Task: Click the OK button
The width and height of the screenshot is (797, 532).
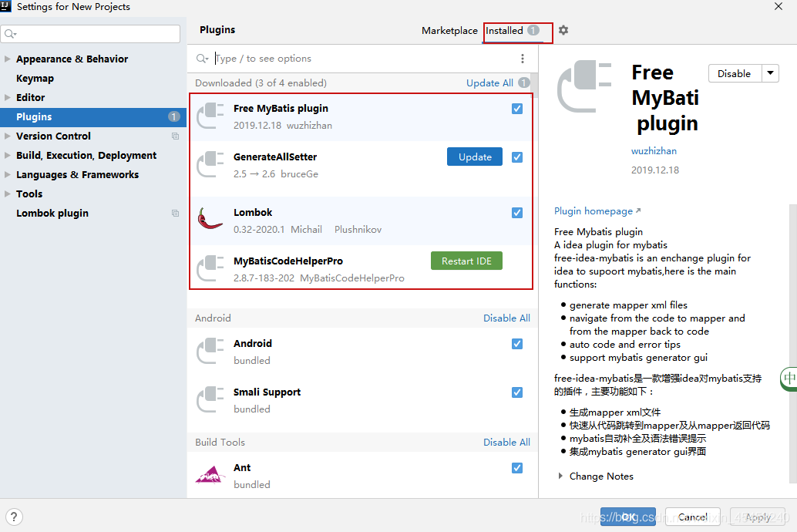Action: tap(627, 517)
